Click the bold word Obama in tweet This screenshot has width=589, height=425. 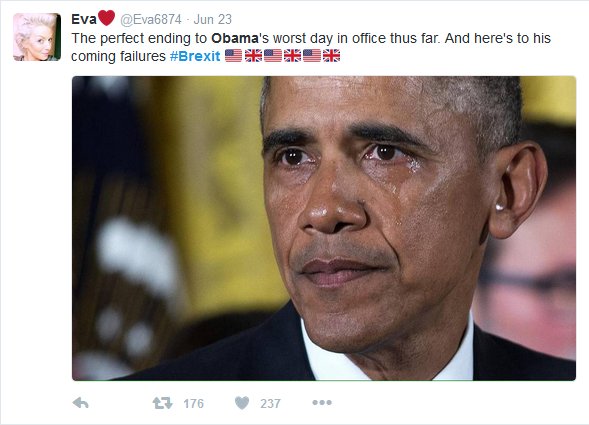235,38
